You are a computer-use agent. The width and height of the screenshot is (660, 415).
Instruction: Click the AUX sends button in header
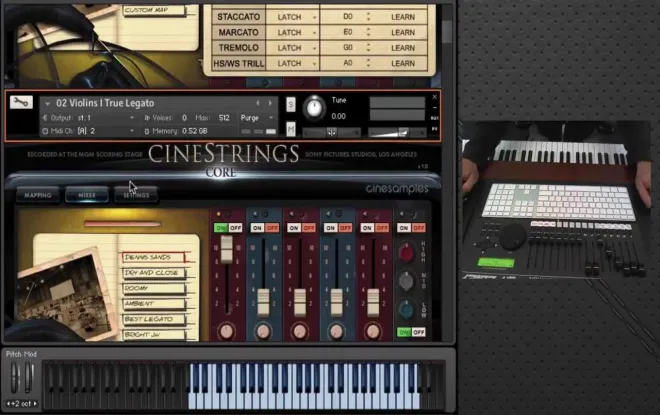point(435,118)
